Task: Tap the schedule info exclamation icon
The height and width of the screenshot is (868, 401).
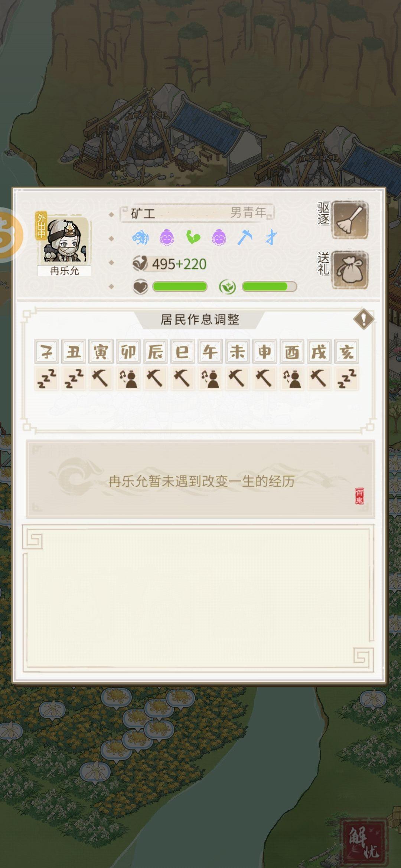Action: [363, 319]
